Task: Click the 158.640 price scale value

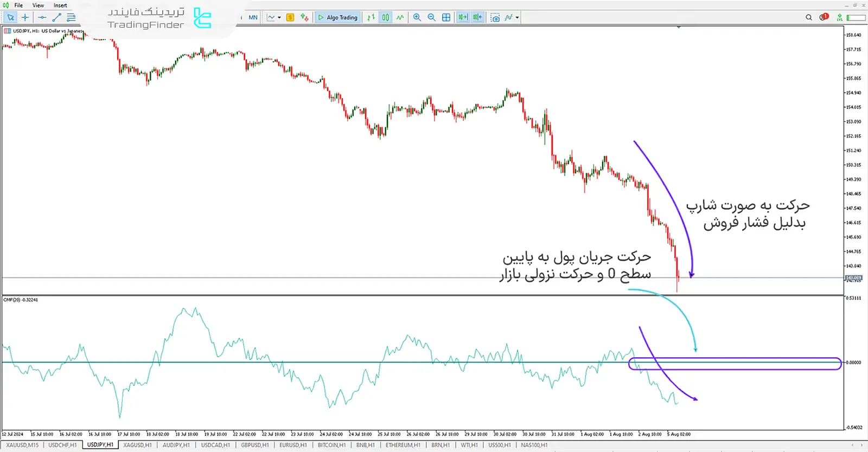Action: [853, 35]
